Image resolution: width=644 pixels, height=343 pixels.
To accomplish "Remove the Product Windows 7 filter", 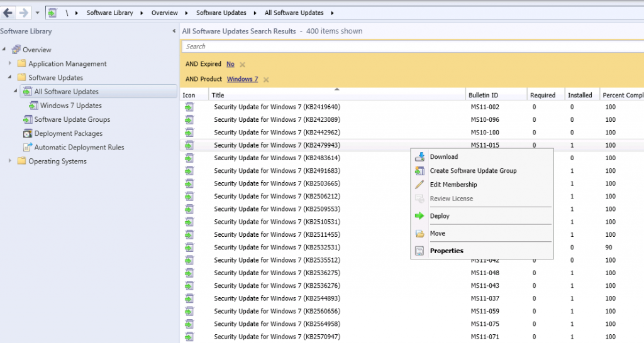I will [x=266, y=80].
